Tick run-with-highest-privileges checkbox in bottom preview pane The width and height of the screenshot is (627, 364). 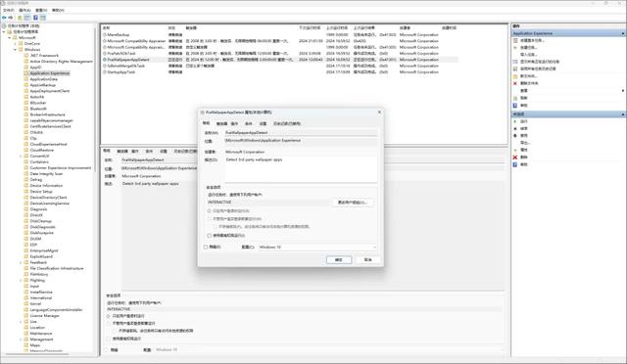109,339
